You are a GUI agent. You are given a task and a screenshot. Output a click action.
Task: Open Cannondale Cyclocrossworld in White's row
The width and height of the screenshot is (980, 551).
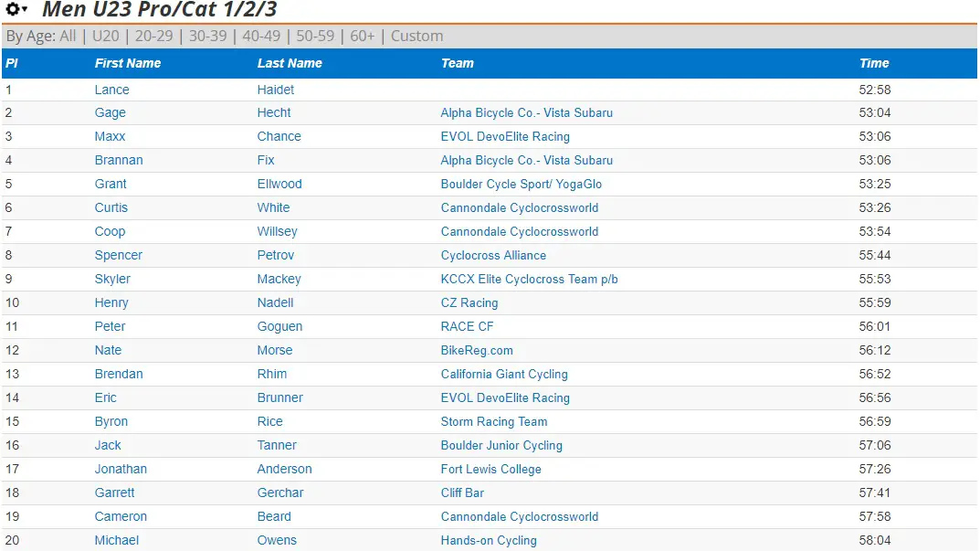tap(520, 208)
